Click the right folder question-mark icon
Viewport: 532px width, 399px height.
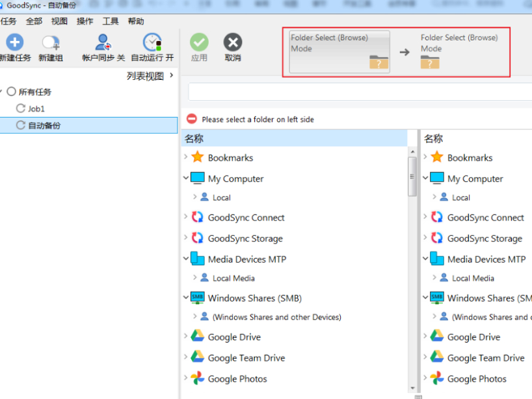[x=430, y=62]
